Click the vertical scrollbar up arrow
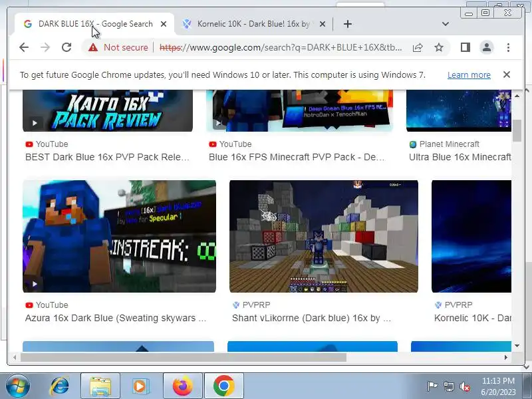The image size is (532, 399). tap(517, 96)
